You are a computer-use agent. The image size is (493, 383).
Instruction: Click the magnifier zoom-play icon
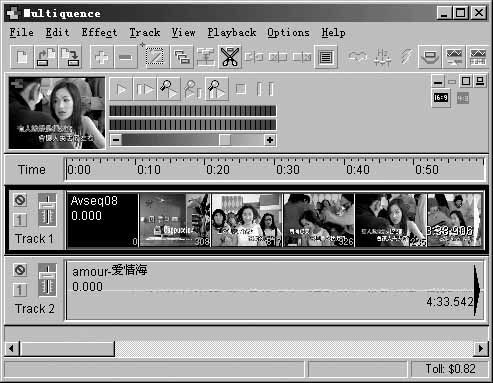169,89
